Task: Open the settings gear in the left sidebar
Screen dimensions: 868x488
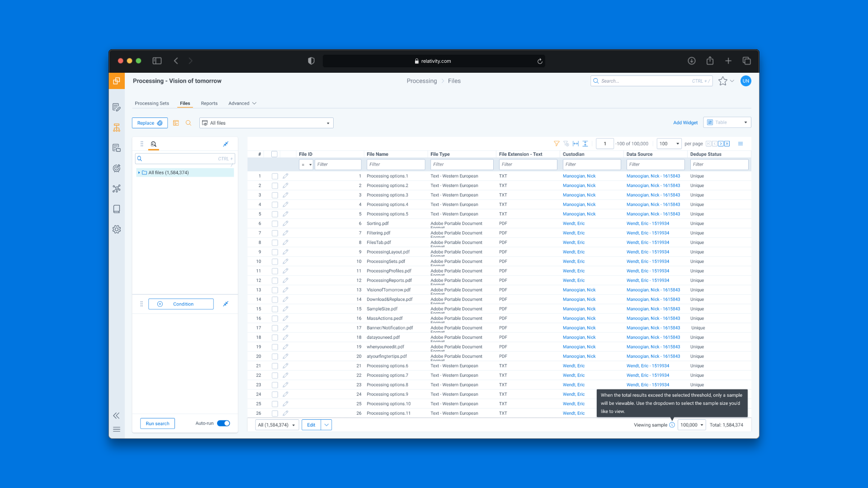Action: (117, 230)
